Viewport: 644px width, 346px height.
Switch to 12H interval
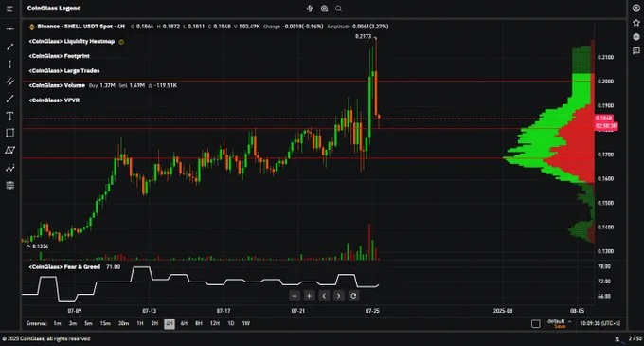[214, 324]
